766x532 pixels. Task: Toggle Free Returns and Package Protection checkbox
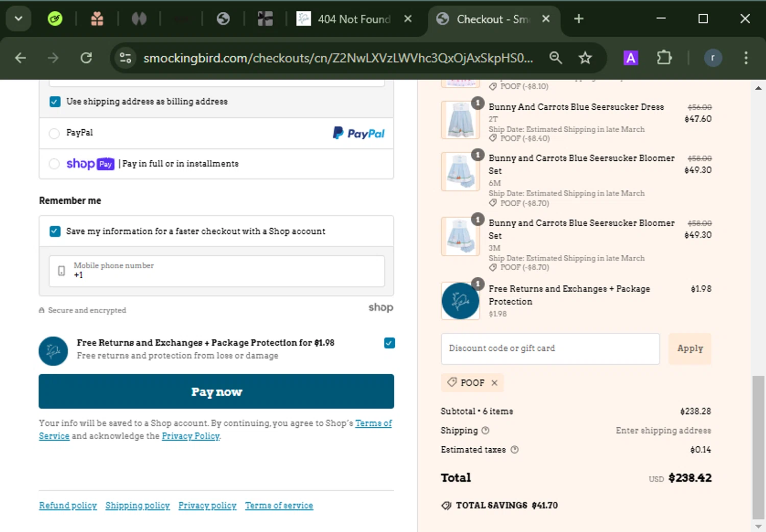(x=389, y=343)
